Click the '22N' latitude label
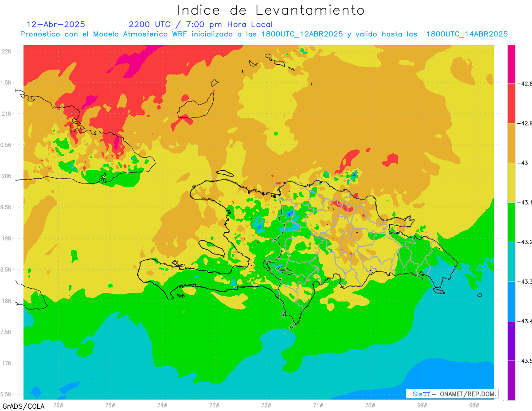This screenshot has width=532, height=411. coord(8,51)
